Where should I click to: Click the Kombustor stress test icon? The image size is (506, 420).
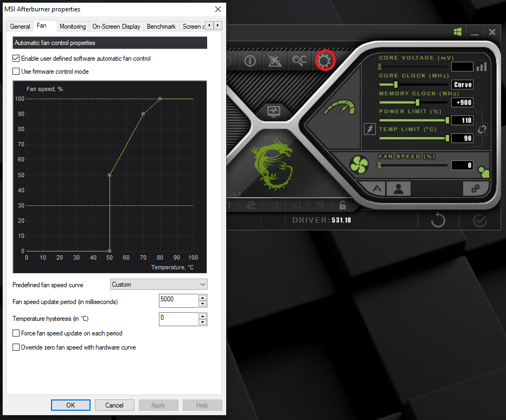[x=274, y=60]
